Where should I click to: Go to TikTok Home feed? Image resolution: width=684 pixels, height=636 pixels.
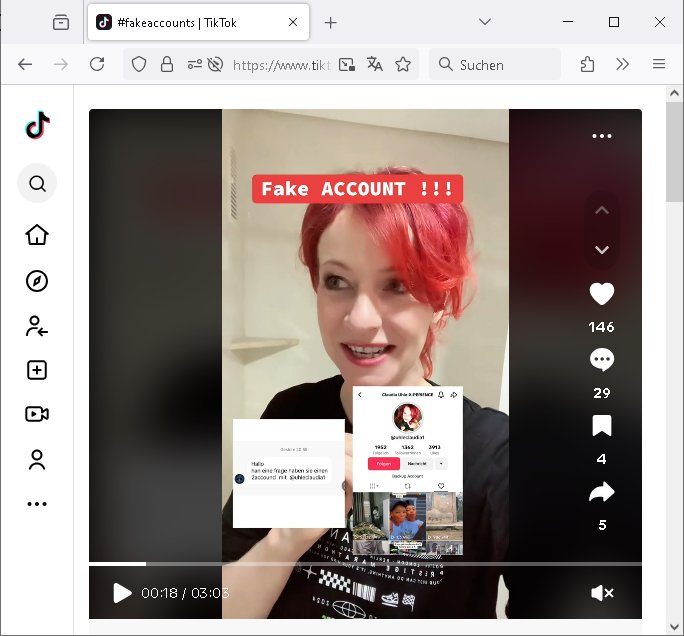[x=37, y=235]
